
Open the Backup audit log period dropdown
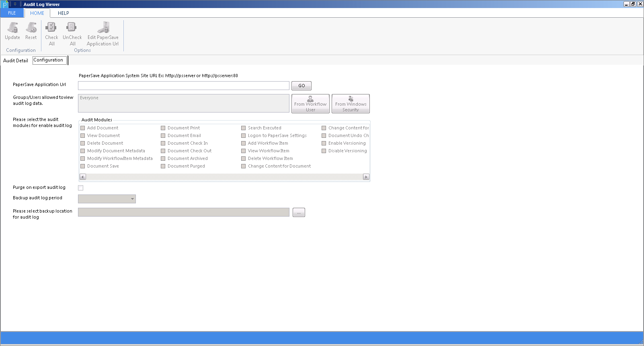(x=107, y=199)
